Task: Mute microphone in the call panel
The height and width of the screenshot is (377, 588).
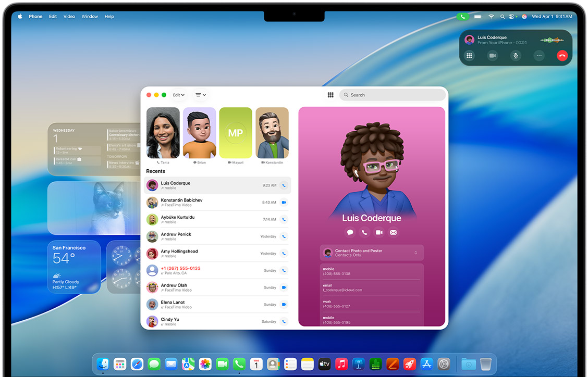Action: pyautogui.click(x=516, y=56)
